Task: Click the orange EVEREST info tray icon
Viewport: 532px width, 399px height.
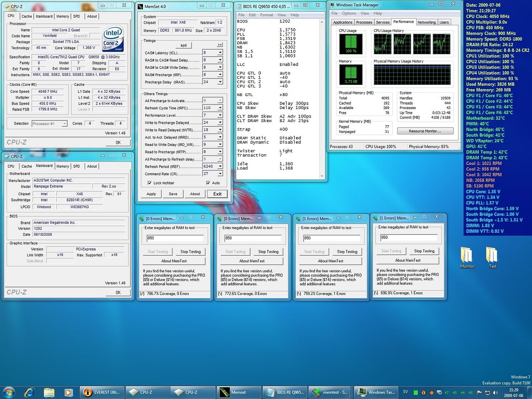Action: click(x=423, y=392)
